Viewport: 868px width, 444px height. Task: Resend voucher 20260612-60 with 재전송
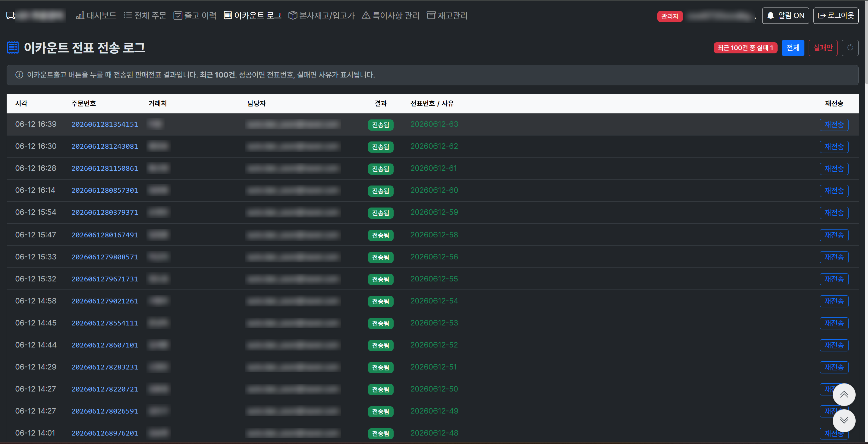(x=834, y=191)
